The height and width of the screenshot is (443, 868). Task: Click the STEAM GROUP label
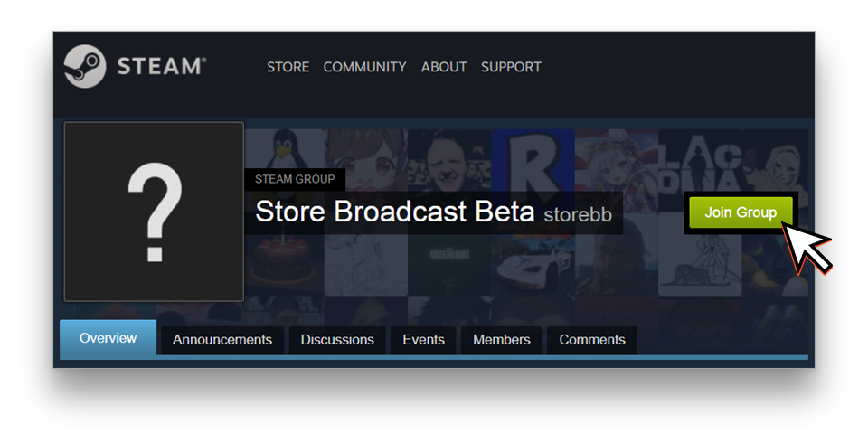click(295, 179)
